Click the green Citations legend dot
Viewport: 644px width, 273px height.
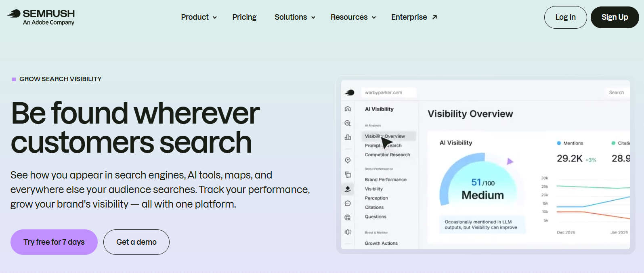pyautogui.click(x=613, y=143)
